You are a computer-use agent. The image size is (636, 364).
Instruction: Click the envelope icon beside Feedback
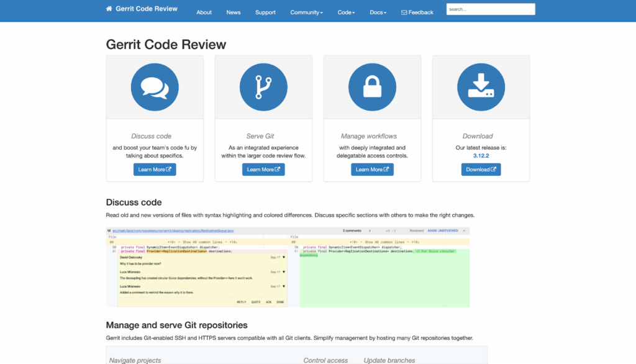point(404,12)
